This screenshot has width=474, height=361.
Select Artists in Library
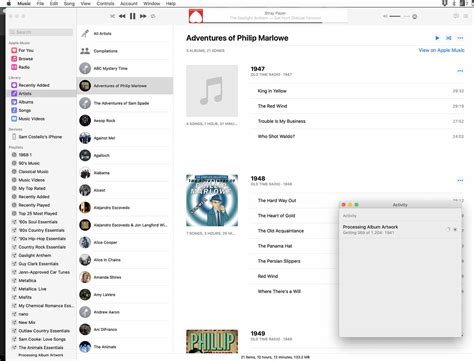coord(41,93)
